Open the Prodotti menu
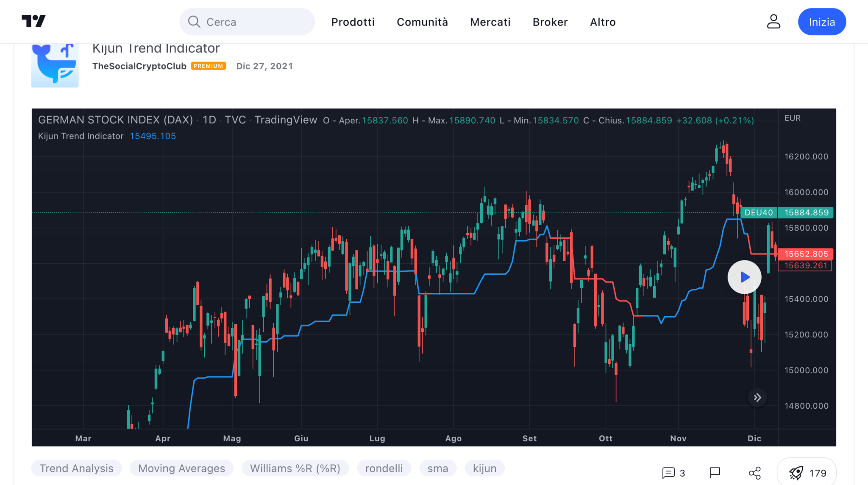The width and height of the screenshot is (868, 485). (x=353, y=22)
